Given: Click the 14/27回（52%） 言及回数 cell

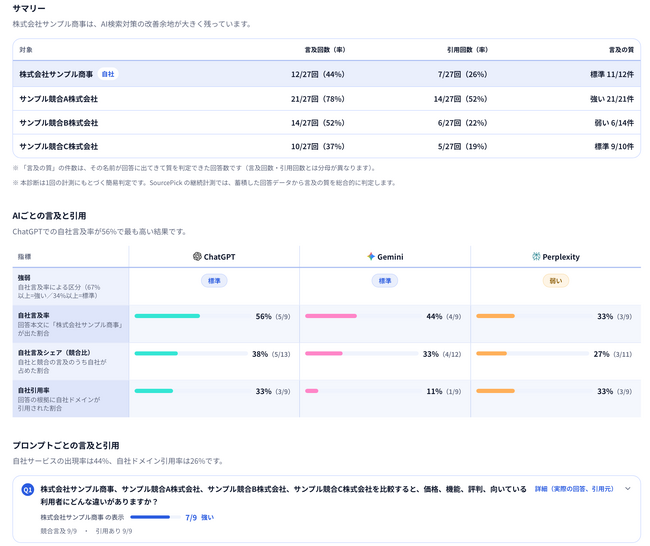Looking at the screenshot, I should (x=318, y=123).
